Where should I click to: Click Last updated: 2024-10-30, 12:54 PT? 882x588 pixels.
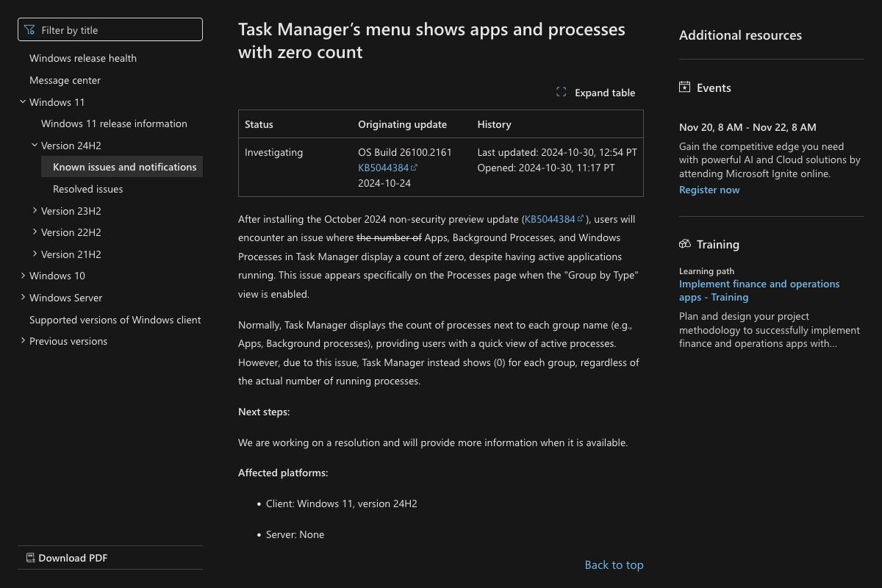point(557,152)
